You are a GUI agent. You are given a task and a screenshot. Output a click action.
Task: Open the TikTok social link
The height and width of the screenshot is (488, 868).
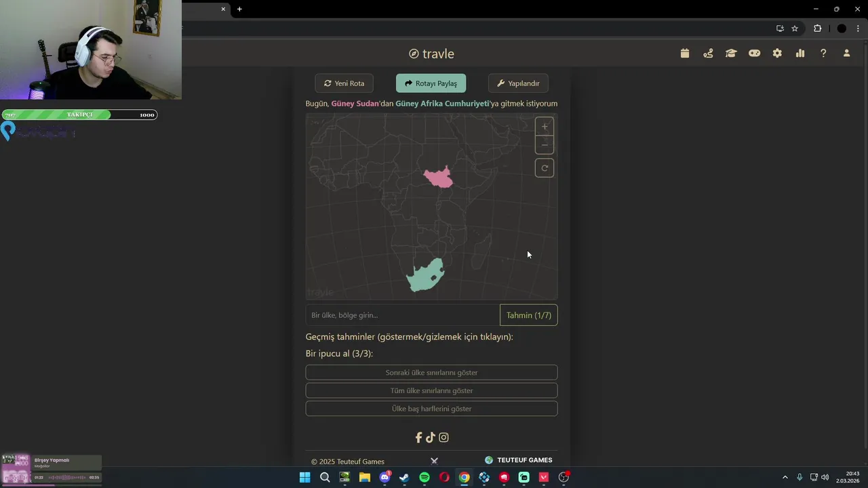coord(431,438)
